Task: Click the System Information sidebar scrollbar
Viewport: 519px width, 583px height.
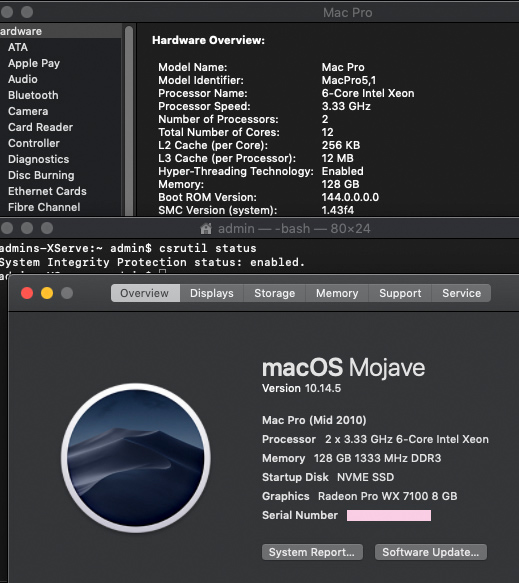Action: click(129, 120)
